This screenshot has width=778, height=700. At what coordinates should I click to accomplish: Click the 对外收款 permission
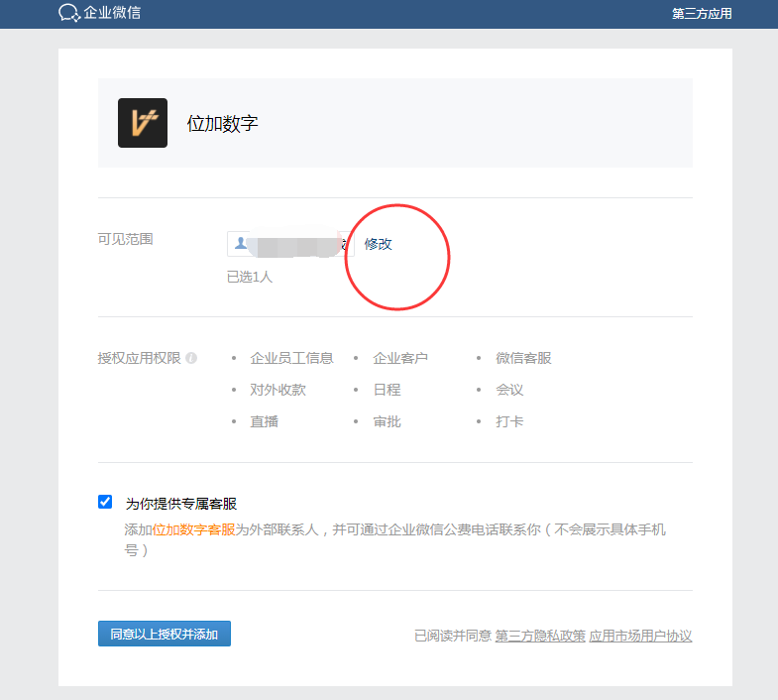click(x=278, y=390)
